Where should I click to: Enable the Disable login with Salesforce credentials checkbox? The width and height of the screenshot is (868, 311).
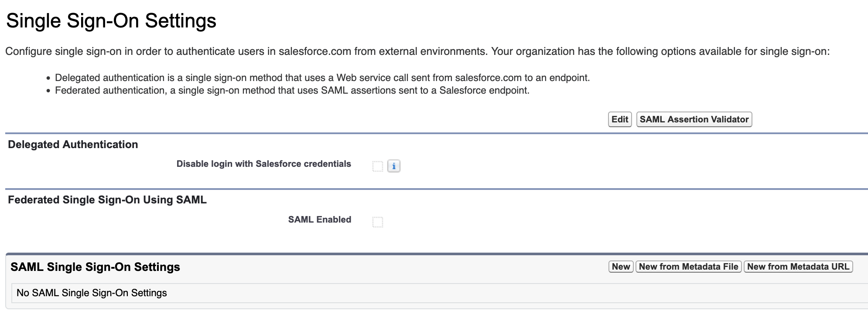[x=377, y=166]
